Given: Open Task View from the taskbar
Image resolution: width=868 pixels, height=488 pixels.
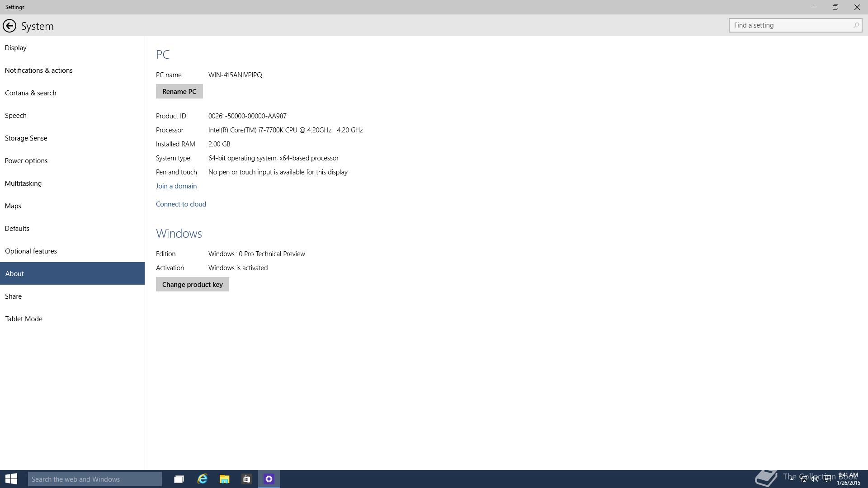Looking at the screenshot, I should [x=179, y=479].
